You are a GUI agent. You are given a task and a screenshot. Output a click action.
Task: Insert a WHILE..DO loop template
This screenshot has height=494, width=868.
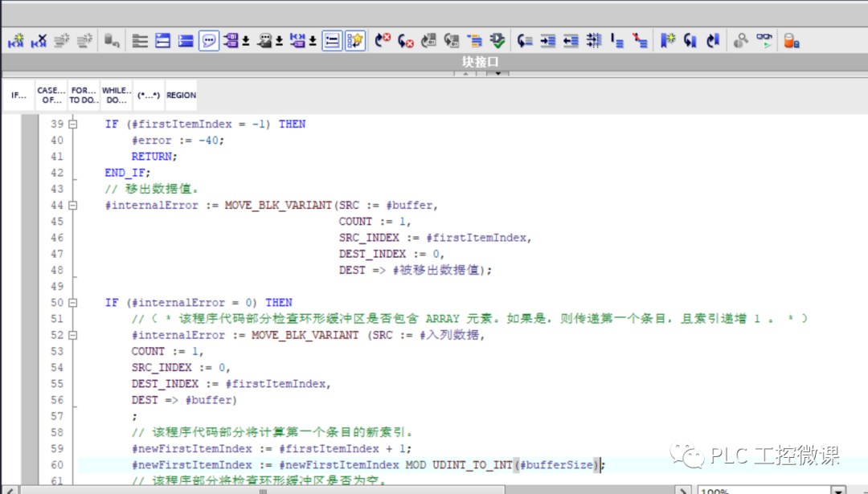point(116,95)
